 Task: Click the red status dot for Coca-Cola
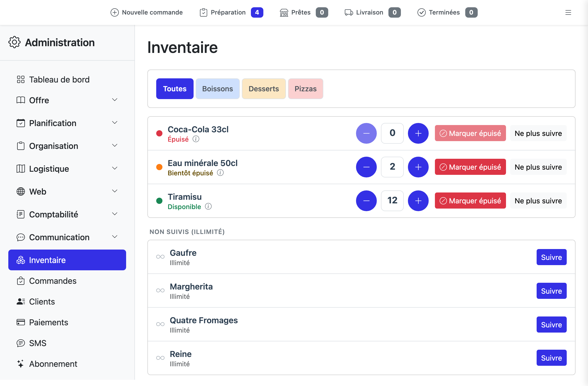pos(159,133)
